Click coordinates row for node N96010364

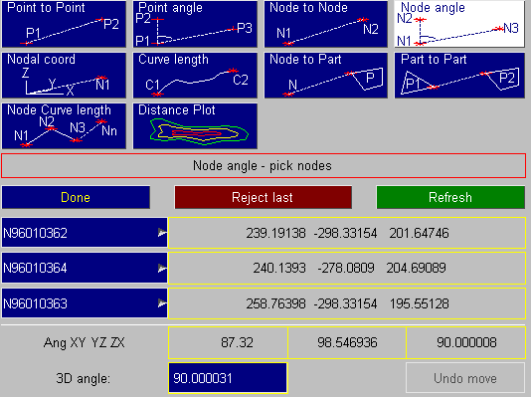coord(347,268)
